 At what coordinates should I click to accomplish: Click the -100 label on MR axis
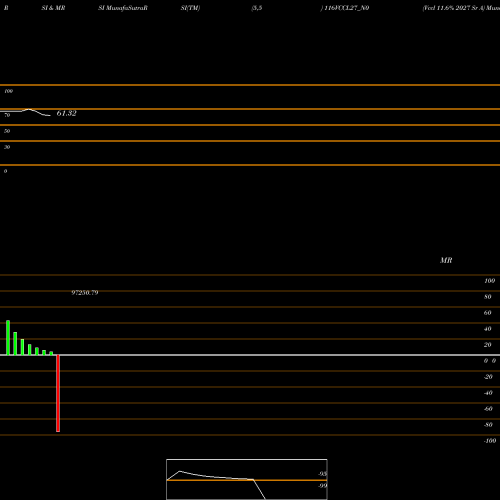tap(490, 441)
